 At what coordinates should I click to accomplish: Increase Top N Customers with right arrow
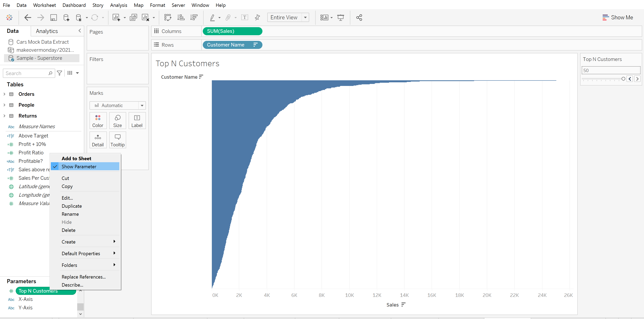pos(637,79)
